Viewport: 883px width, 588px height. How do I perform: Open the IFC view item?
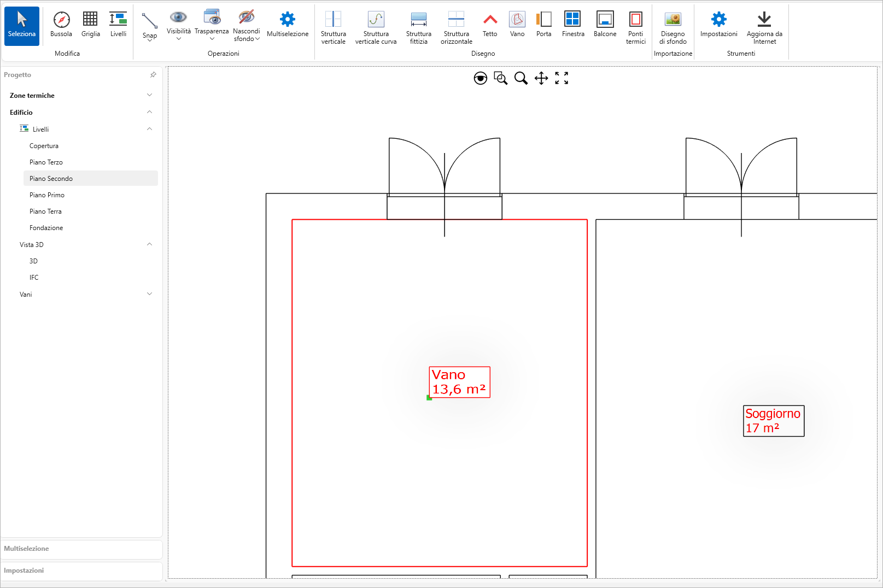(x=34, y=278)
